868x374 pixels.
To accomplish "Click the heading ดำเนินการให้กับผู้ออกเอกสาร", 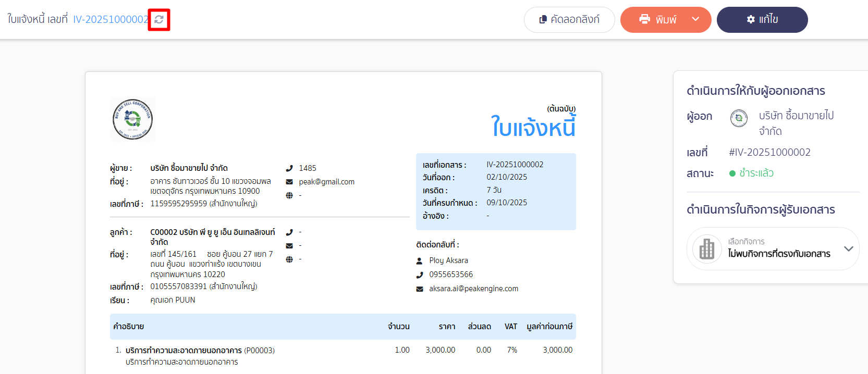I will coord(756,91).
